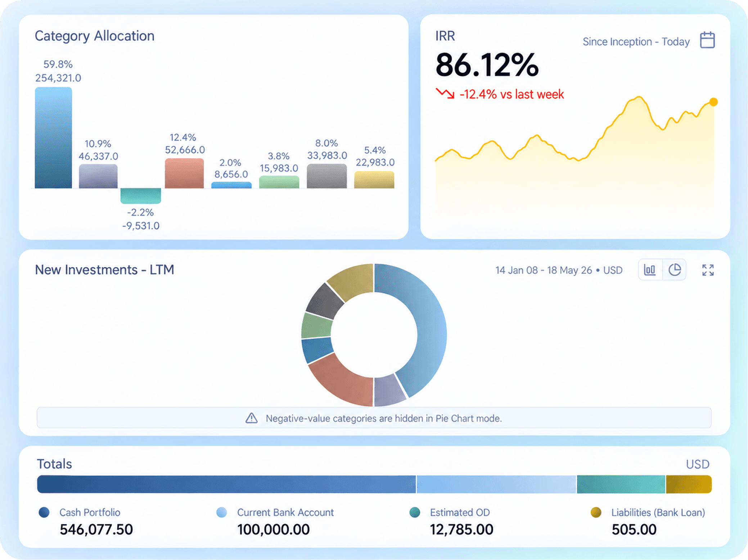748x560 pixels.
Task: Click the 546,077.50 Cash Portfolio value
Action: tap(96, 529)
